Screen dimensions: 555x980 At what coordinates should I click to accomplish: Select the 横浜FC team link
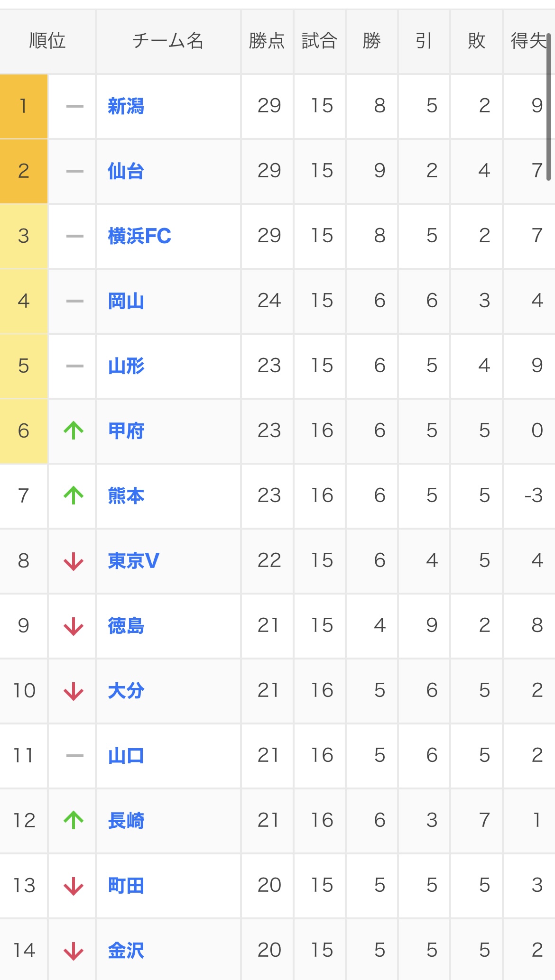(x=139, y=236)
